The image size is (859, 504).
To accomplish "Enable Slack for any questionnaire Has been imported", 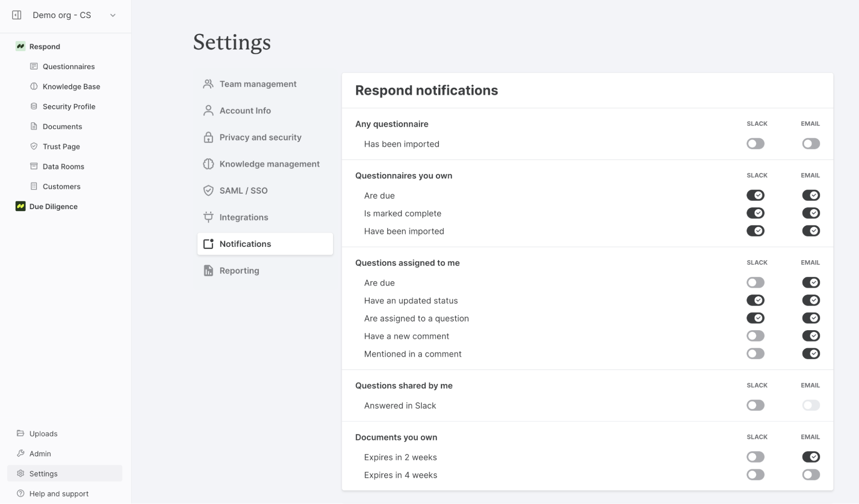I will coord(755,143).
